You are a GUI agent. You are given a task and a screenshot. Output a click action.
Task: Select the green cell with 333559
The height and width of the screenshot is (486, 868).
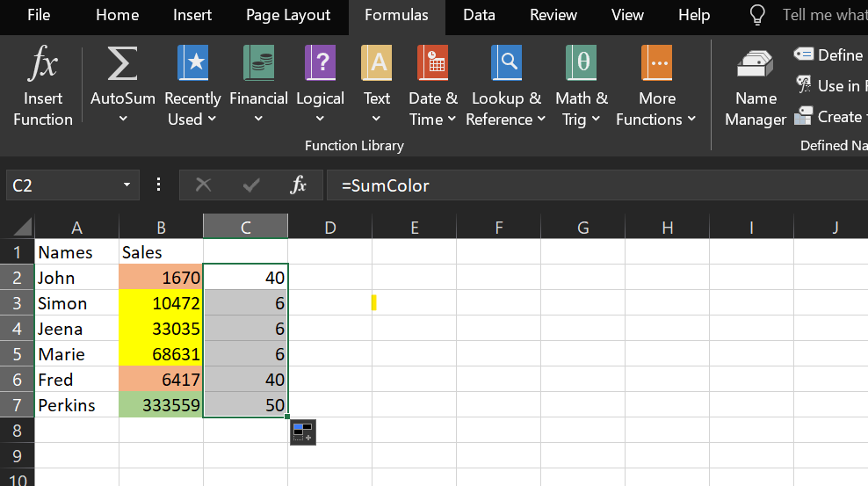(x=161, y=404)
